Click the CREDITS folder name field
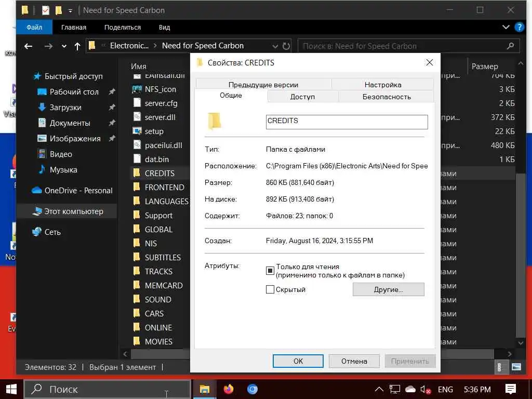The image size is (532, 399). (x=347, y=122)
